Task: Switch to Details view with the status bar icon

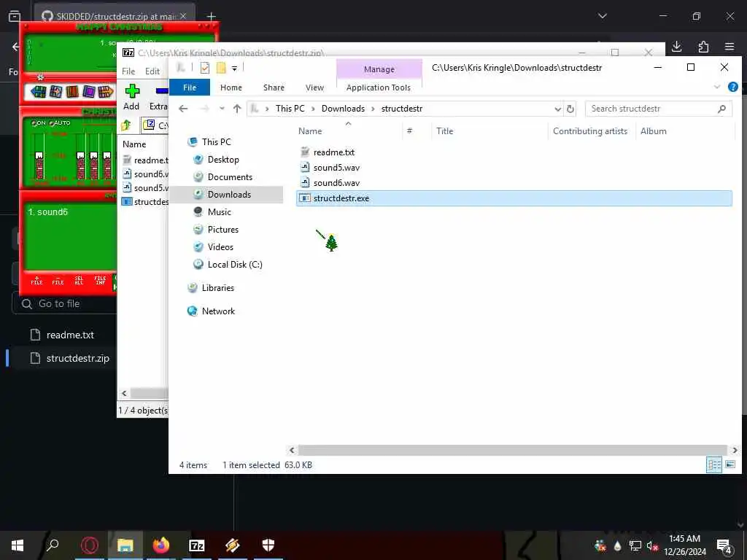Action: [x=713, y=464]
